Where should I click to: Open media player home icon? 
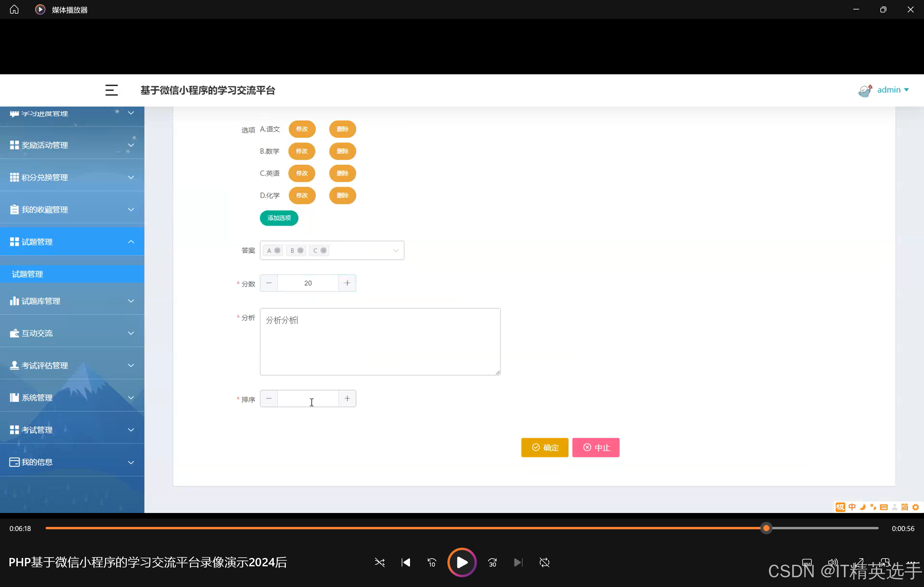(x=14, y=9)
